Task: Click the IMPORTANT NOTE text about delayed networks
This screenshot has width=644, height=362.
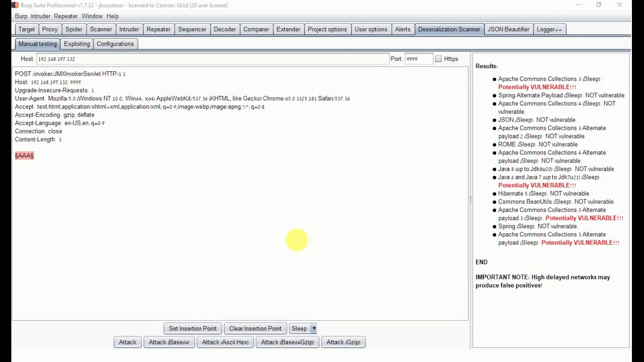Action: pyautogui.click(x=542, y=281)
